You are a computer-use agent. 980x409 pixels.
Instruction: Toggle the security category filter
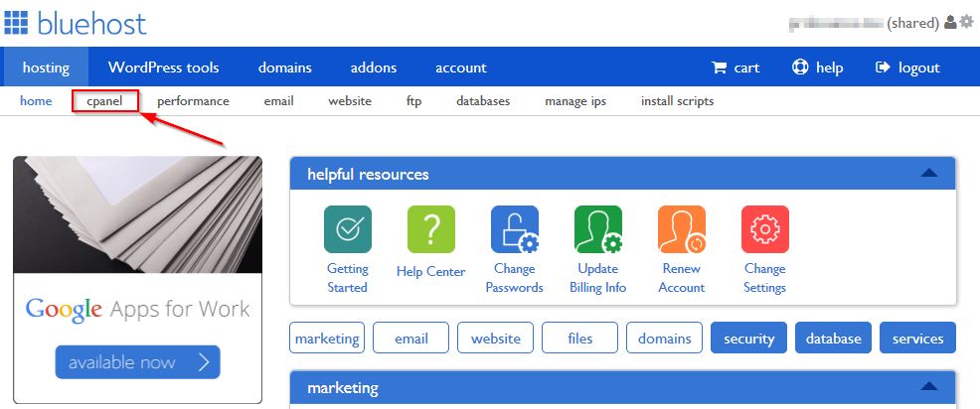748,338
